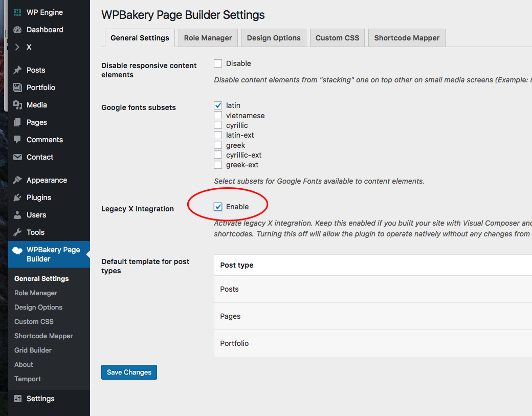Select the Portfolio row in the template table

(234, 343)
